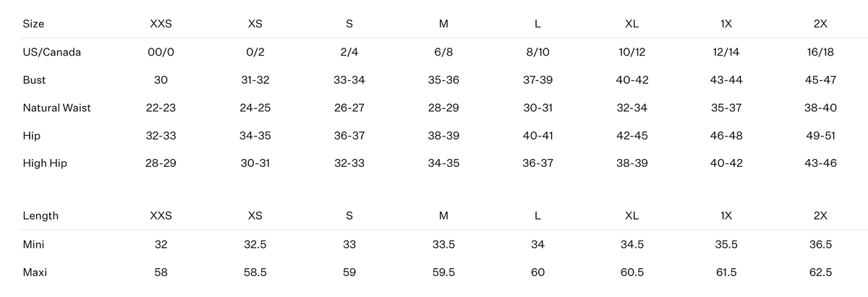Select the Hip value 42-45 for XL
Screen dimensions: 868x297
pos(631,136)
